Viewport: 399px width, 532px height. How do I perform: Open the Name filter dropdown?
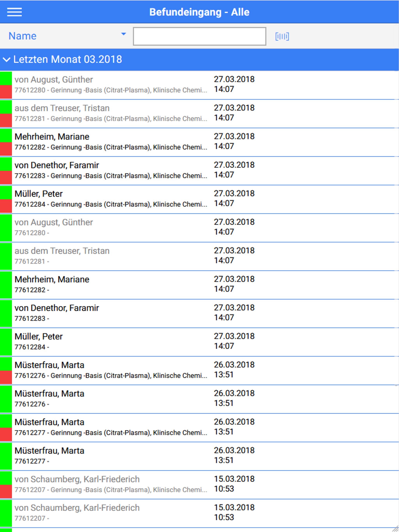[67, 36]
